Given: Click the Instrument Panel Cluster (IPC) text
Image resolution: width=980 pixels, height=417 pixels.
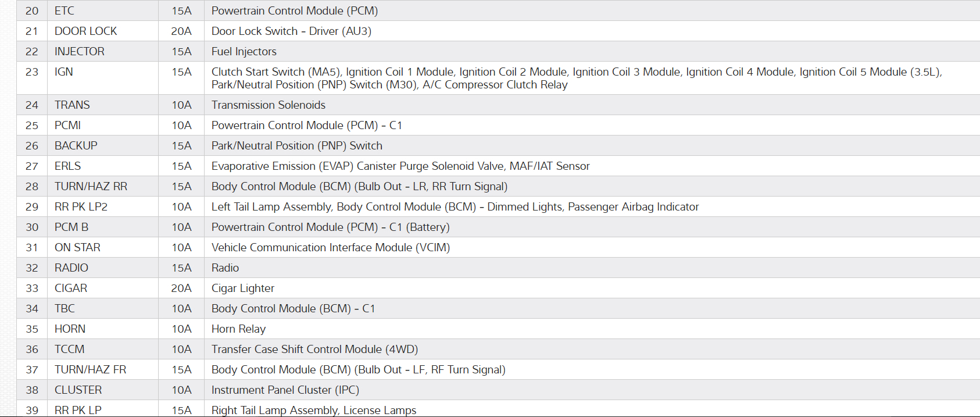Looking at the screenshot, I should tap(285, 390).
